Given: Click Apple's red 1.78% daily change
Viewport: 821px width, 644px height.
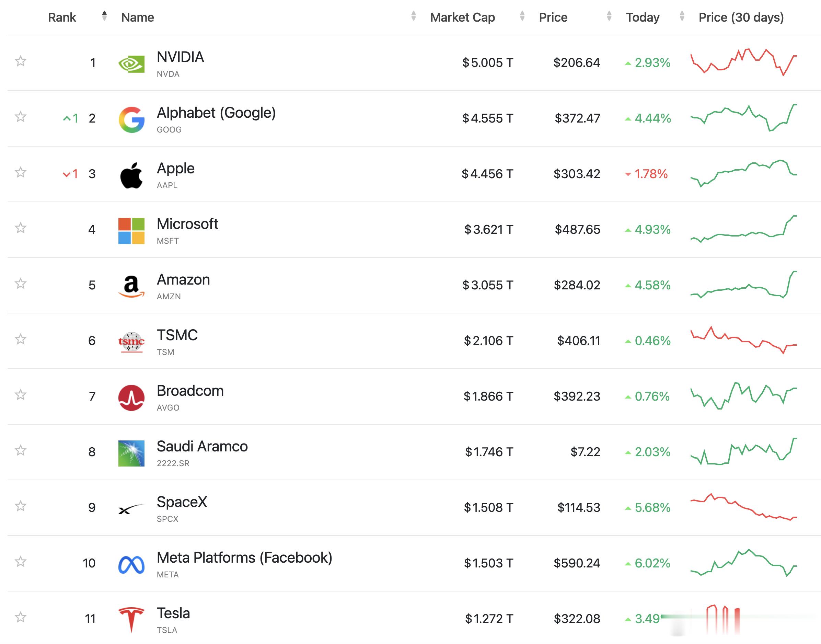Looking at the screenshot, I should pyautogui.click(x=646, y=174).
